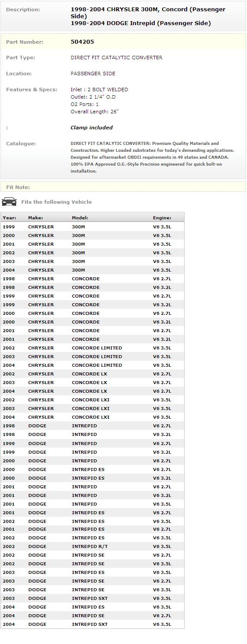Click the Fit Note: label
247x644 pixels.
coord(18,187)
